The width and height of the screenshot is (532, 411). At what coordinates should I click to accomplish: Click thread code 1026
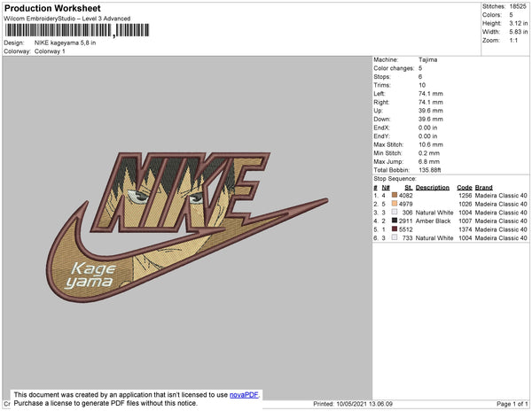point(465,204)
